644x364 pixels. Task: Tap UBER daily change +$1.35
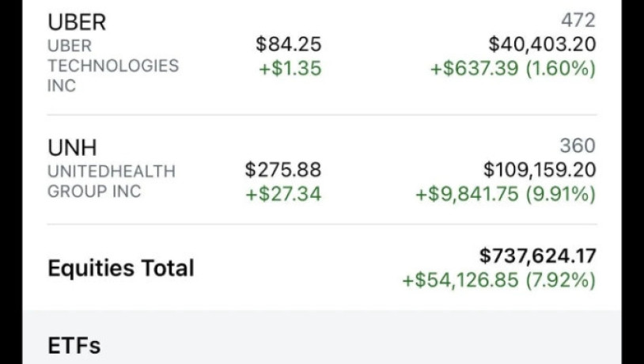[290, 69]
